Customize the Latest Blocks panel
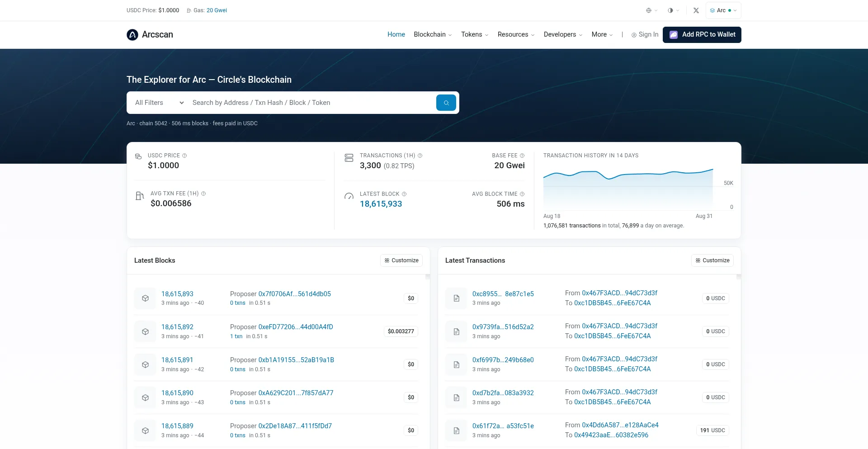868x449 pixels. [401, 260]
